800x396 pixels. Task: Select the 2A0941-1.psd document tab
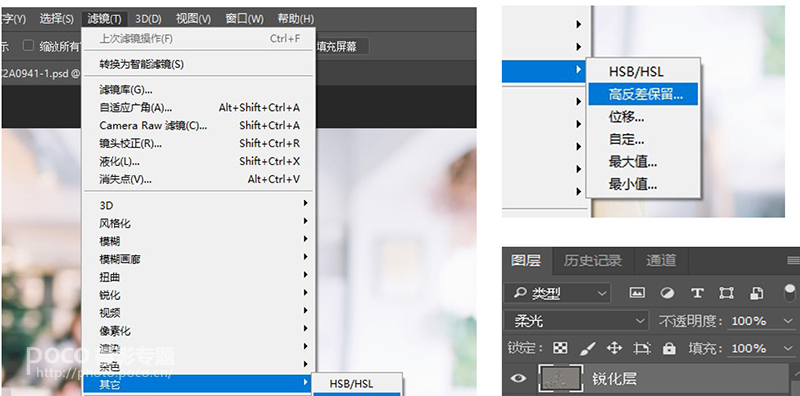[40, 74]
